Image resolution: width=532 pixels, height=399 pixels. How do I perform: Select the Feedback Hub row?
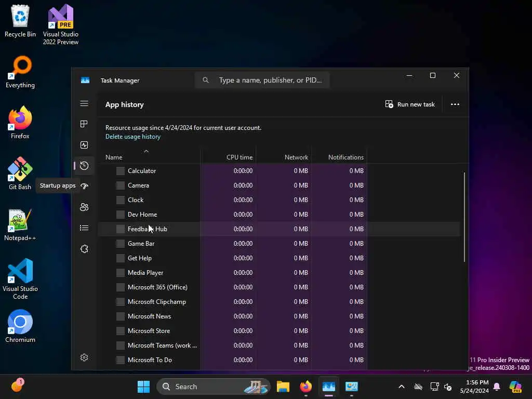pos(279,229)
